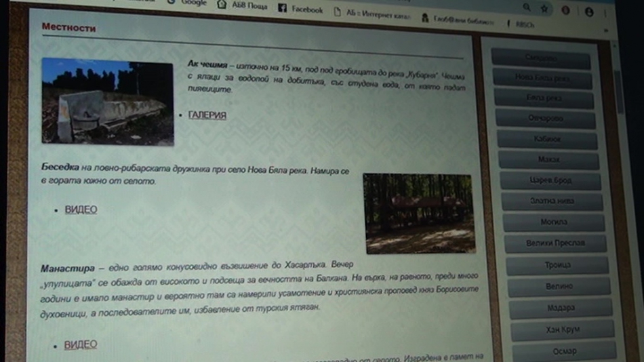Click the Ак чешмя fountain photo

click(x=107, y=101)
